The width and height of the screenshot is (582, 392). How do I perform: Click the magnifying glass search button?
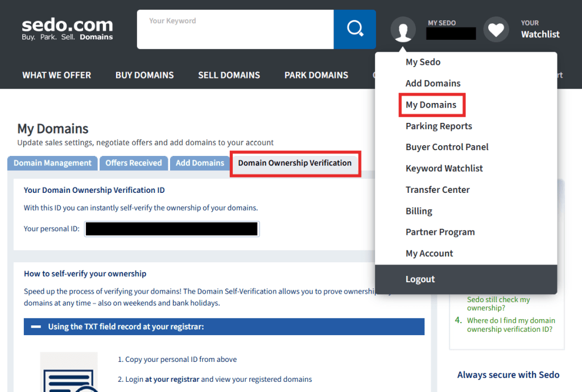(354, 29)
